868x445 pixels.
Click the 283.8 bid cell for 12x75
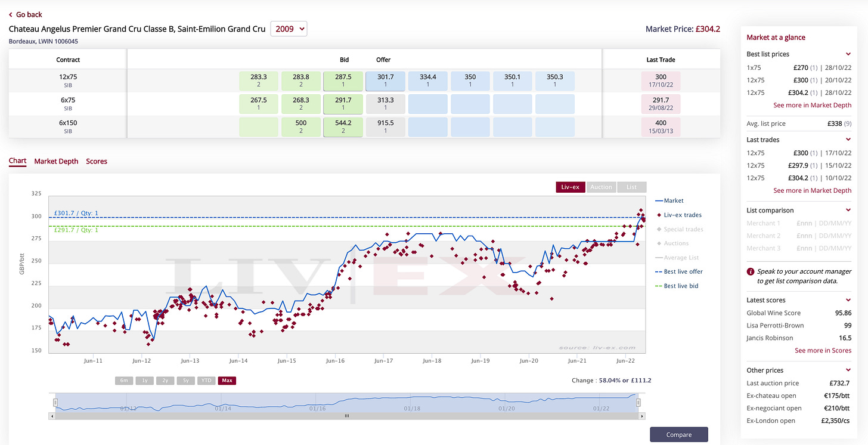tap(301, 81)
